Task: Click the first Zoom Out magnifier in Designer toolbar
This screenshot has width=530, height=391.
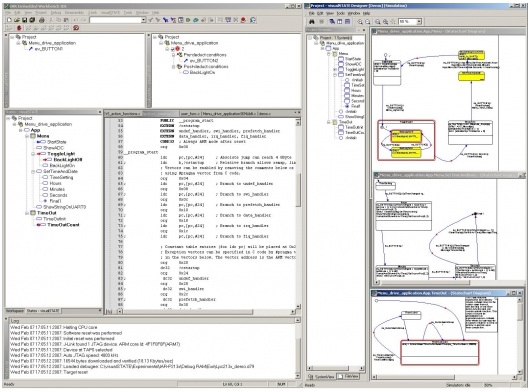Action: point(367,22)
